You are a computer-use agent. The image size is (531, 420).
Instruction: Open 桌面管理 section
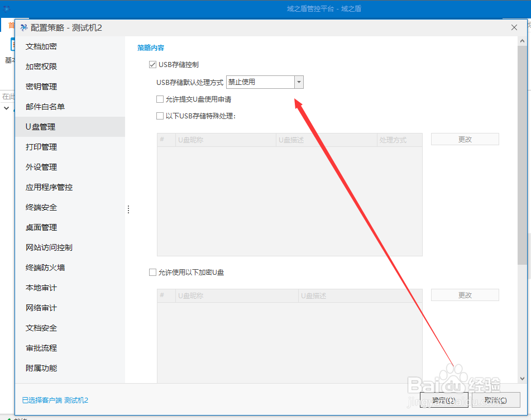pos(70,227)
